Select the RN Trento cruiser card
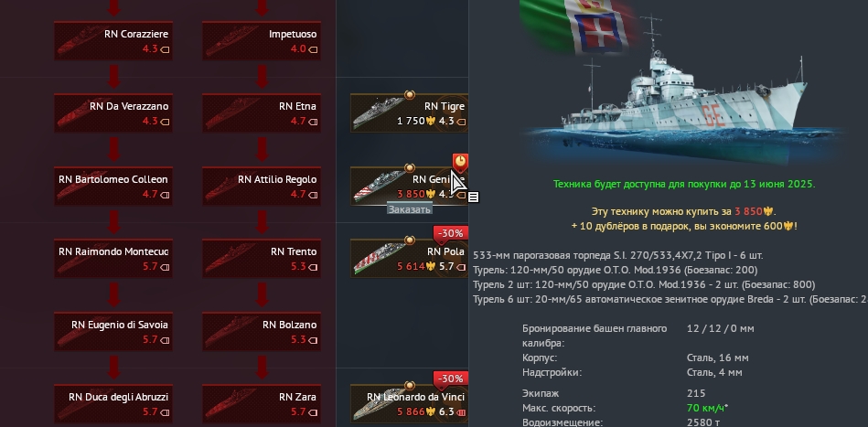 tap(262, 258)
